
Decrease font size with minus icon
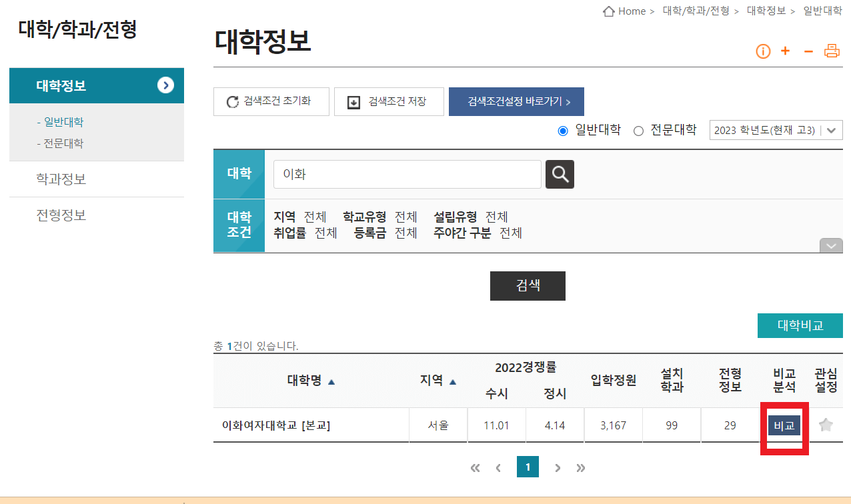808,51
